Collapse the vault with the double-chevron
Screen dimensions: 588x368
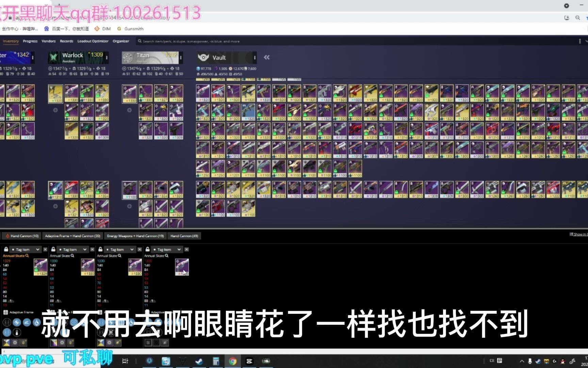point(267,58)
